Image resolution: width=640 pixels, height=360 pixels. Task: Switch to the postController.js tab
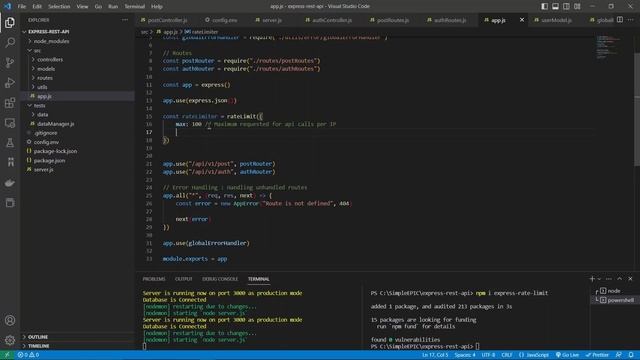pos(164,20)
